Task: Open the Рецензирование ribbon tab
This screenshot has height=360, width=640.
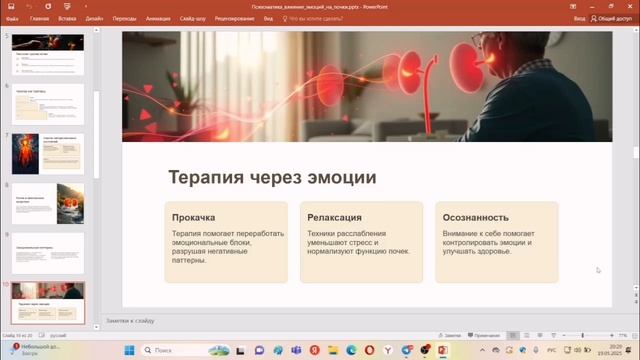Action: [234, 19]
